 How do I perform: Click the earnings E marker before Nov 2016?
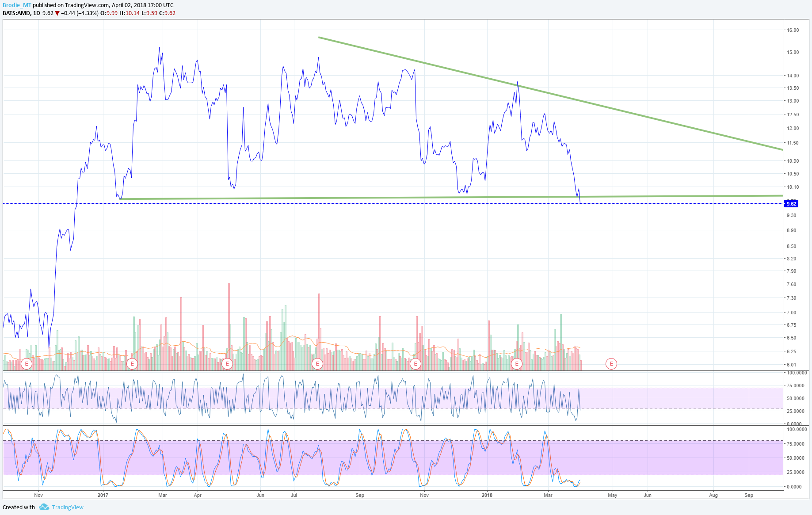click(x=27, y=364)
